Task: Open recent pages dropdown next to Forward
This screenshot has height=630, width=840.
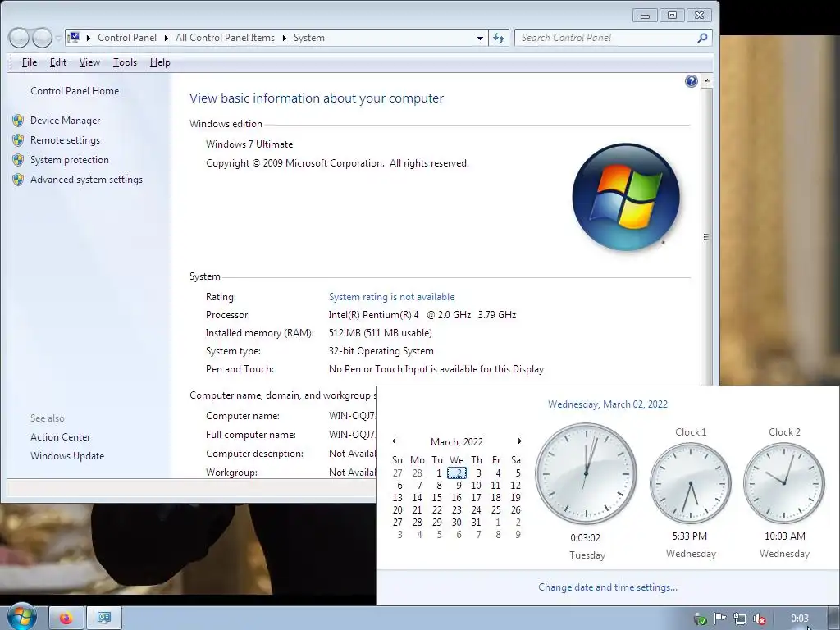Action: (x=58, y=38)
